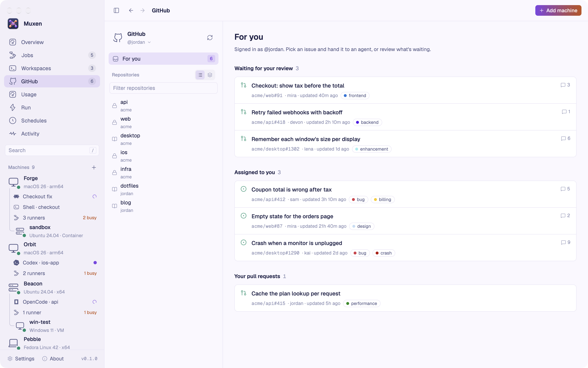Open the About link
Screen dimensions: 588x368
[53, 359]
